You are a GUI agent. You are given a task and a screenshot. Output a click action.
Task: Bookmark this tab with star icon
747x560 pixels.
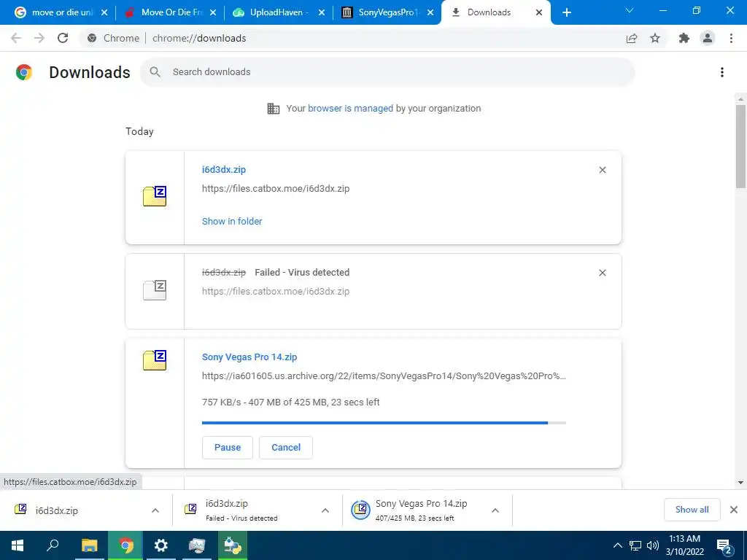[x=655, y=38]
